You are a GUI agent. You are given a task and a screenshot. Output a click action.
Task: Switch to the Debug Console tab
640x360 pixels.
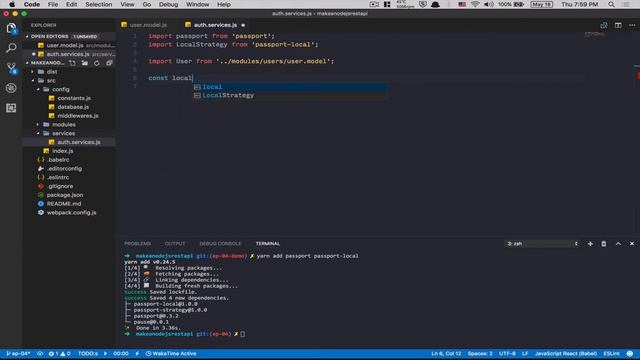[220, 244]
